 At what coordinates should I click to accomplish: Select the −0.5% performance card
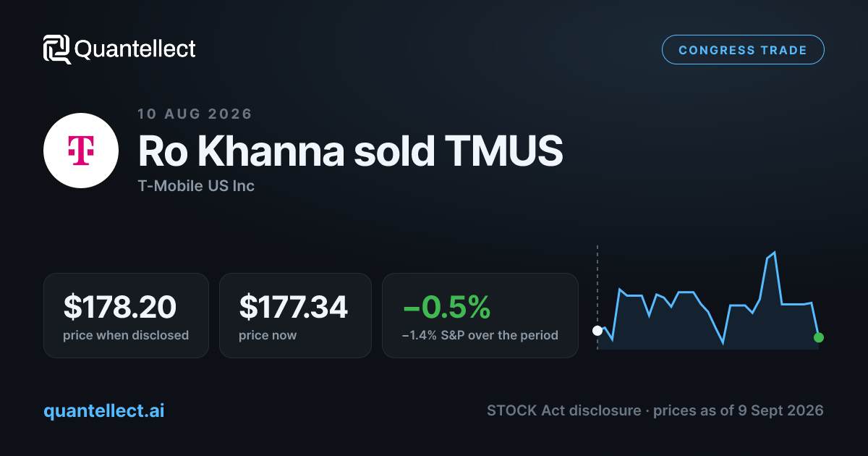pos(480,316)
